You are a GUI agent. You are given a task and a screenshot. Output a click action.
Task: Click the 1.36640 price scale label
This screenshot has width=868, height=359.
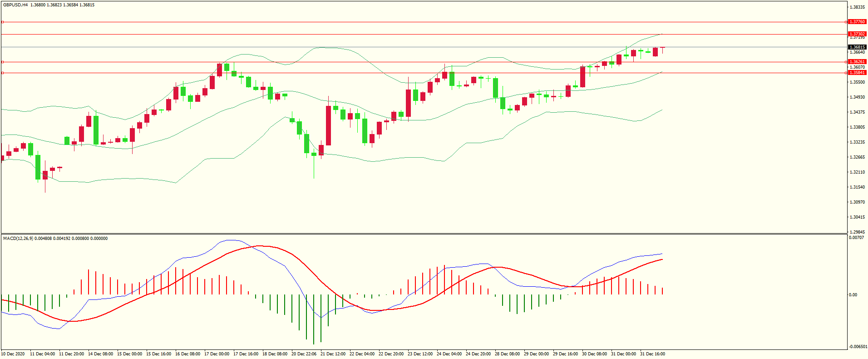pyautogui.click(x=857, y=52)
